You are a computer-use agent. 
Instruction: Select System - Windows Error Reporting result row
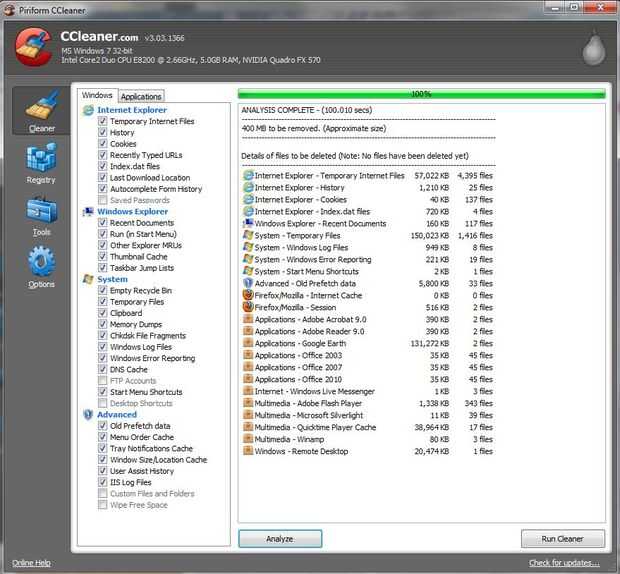pos(368,259)
